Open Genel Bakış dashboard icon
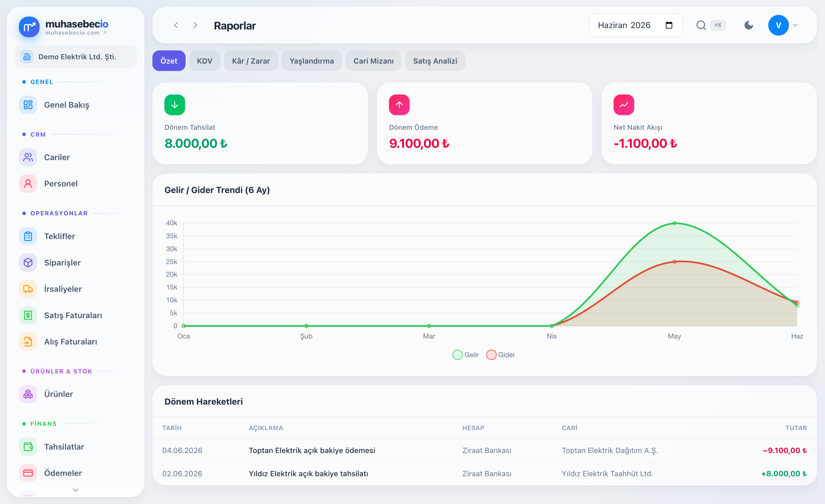The image size is (825, 504). pyautogui.click(x=28, y=105)
